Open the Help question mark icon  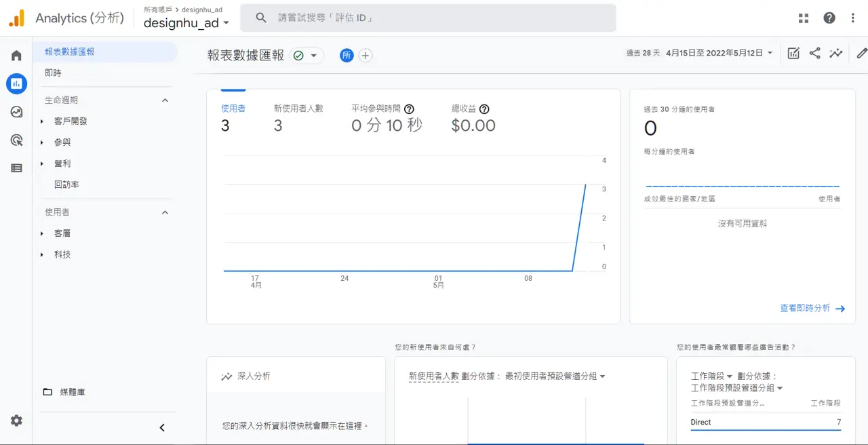(829, 18)
